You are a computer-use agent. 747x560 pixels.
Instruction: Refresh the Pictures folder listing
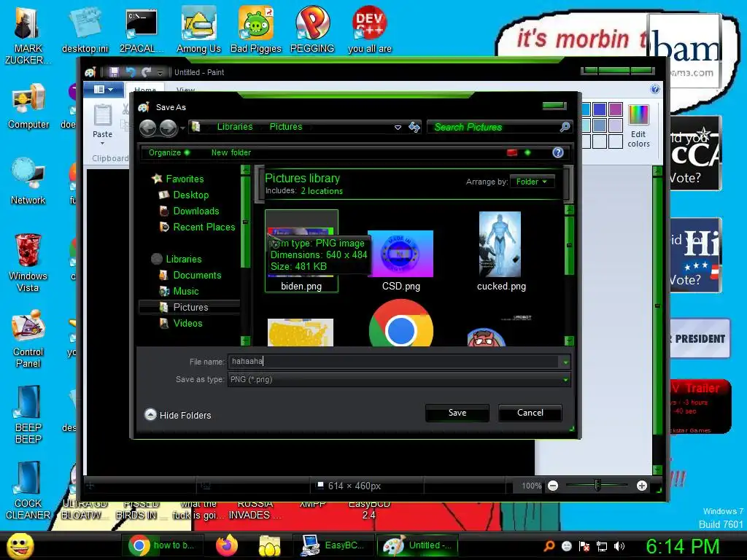click(414, 127)
